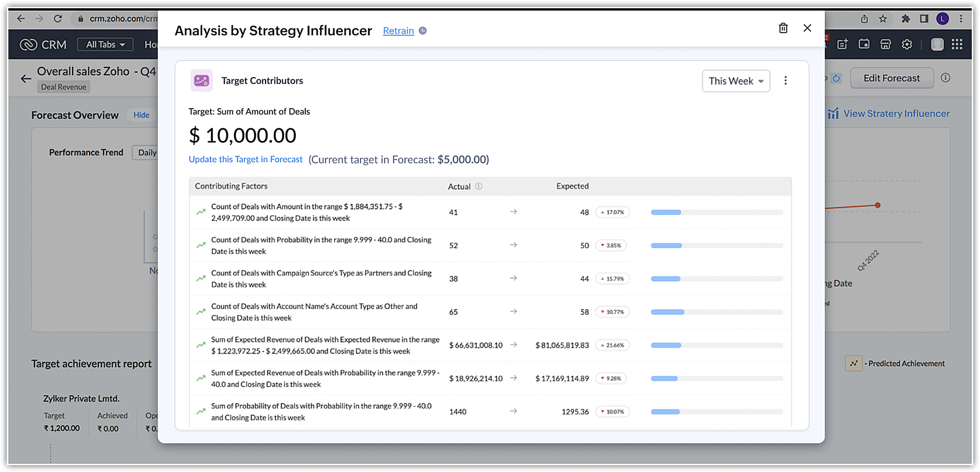Open CRM settings gear icon
This screenshot has height=472, width=980.
[x=907, y=45]
